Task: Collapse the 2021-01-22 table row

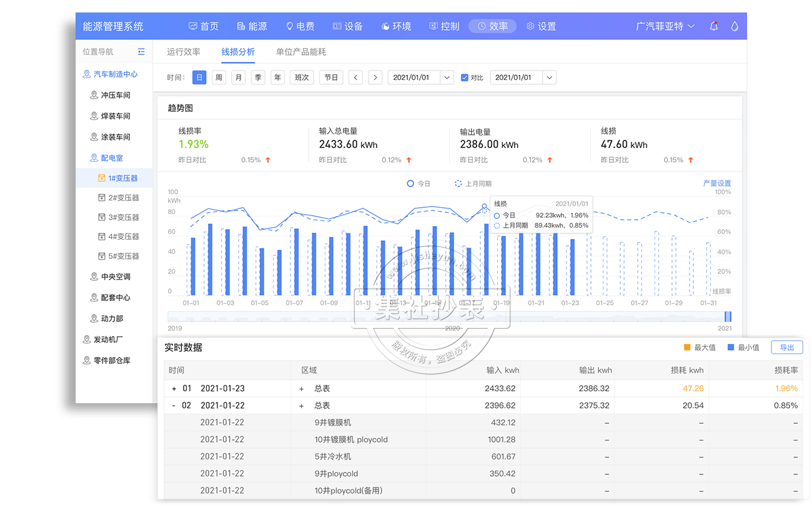Action: tap(174, 406)
